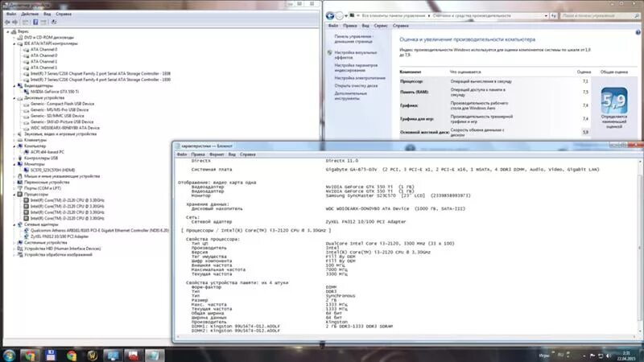Expand the Контроллеры USB node
Viewport: 644px width, 362px height.
click(14, 158)
